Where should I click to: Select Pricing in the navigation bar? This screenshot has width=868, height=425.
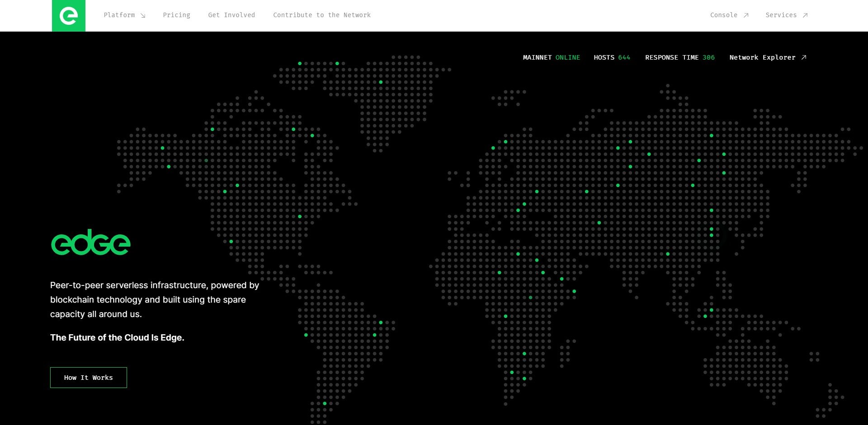click(177, 15)
